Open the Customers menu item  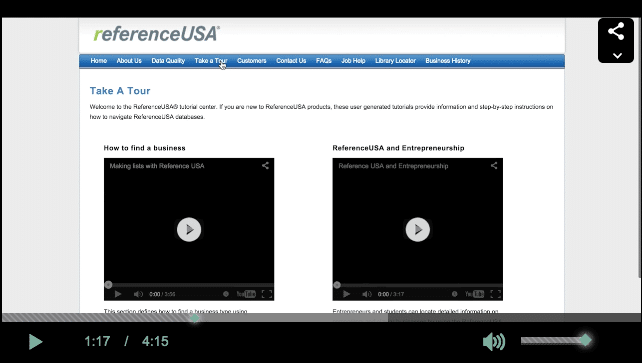pos(251,61)
